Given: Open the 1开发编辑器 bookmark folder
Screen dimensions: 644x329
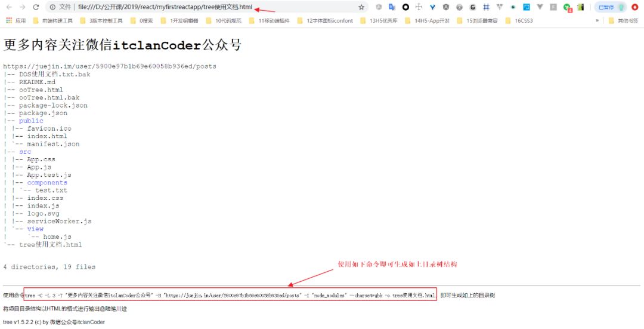Looking at the screenshot, I should coord(179,20).
